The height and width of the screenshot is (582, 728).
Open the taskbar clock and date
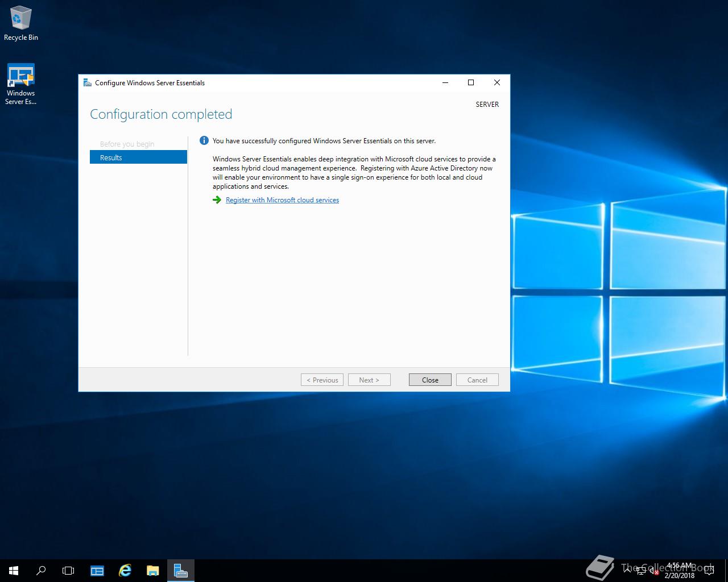coord(680,571)
